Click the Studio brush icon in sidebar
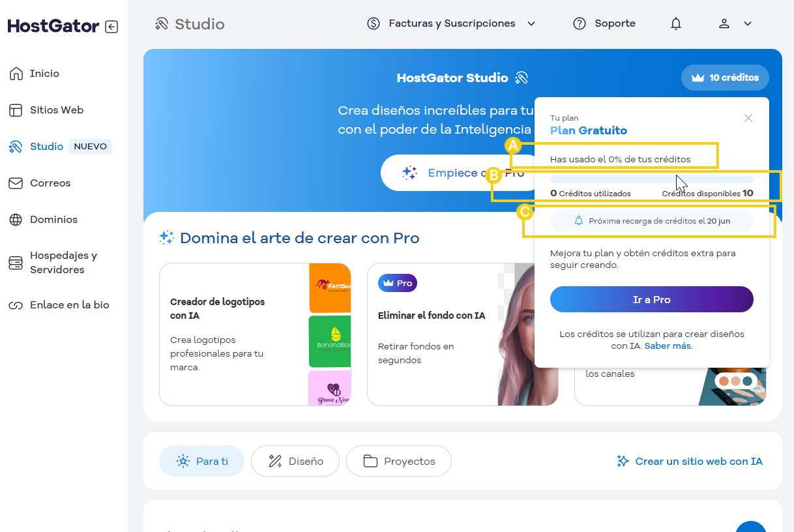Image resolution: width=794 pixels, height=532 pixels. (16, 147)
